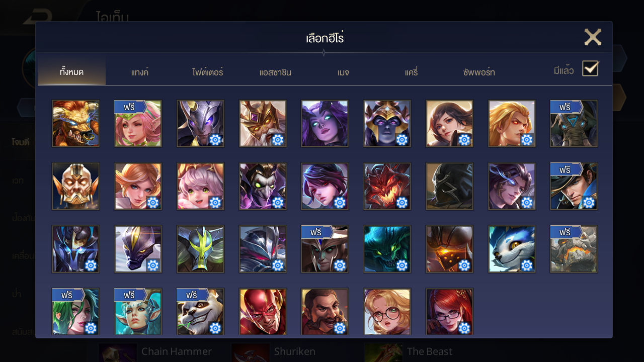
Task: Pick the mustached man hero portrait
Action: (x=325, y=312)
